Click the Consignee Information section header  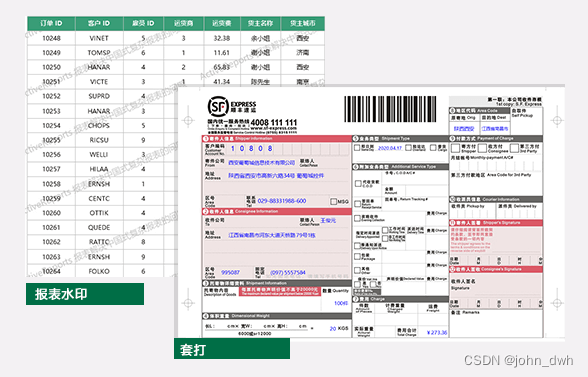click(x=277, y=211)
